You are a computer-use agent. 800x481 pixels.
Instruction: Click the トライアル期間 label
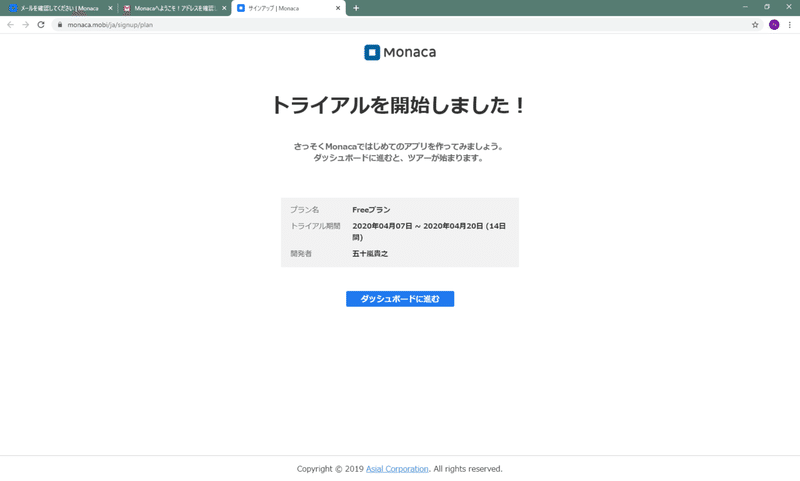click(x=315, y=226)
